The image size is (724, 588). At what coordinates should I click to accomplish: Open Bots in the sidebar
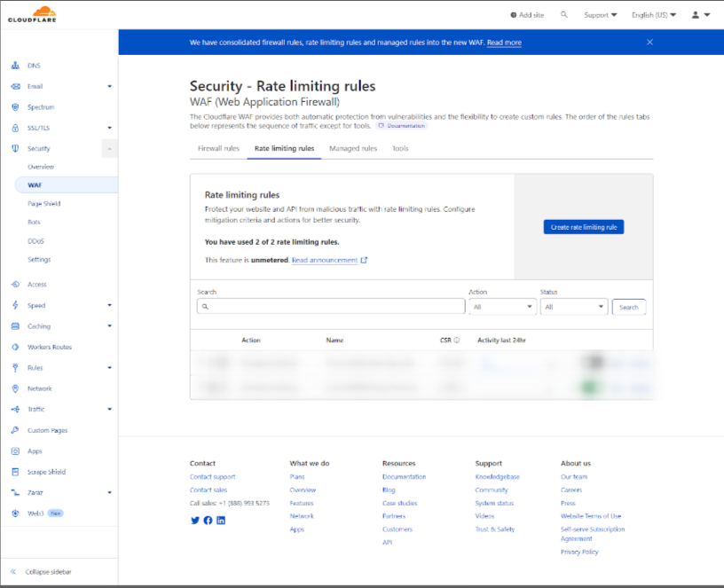pos(34,222)
